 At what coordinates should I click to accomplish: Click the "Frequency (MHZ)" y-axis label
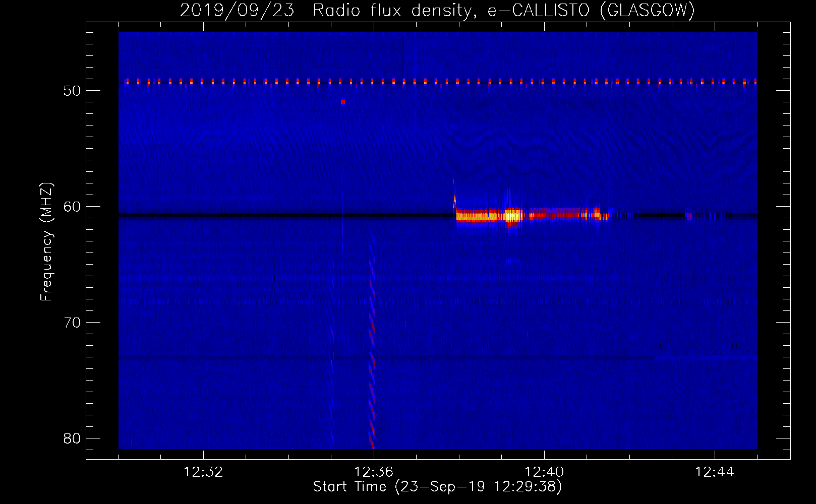point(46,242)
